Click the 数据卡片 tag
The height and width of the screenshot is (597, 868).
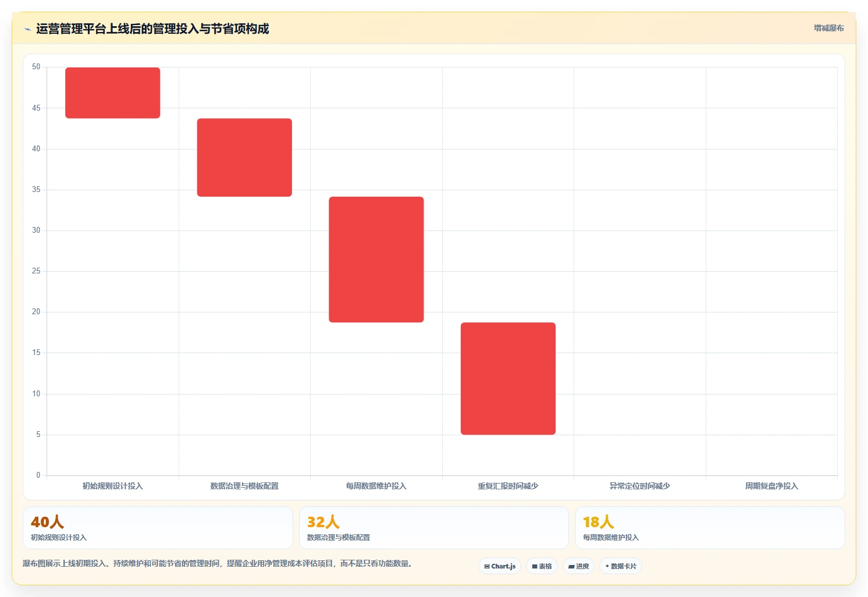tap(621, 566)
